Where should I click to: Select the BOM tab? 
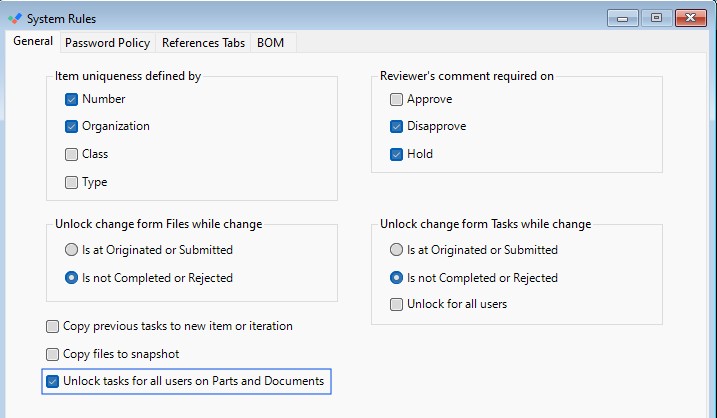(x=270, y=43)
